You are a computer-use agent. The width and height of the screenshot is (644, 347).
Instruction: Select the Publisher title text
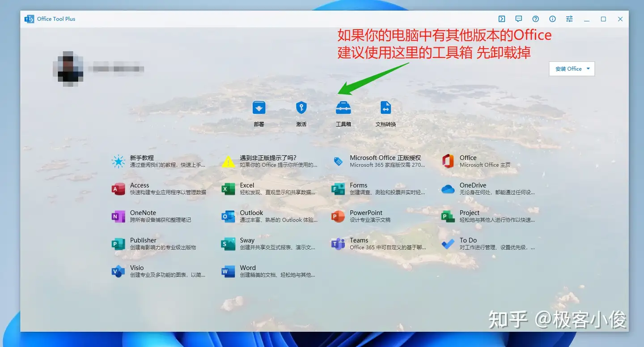click(x=143, y=240)
